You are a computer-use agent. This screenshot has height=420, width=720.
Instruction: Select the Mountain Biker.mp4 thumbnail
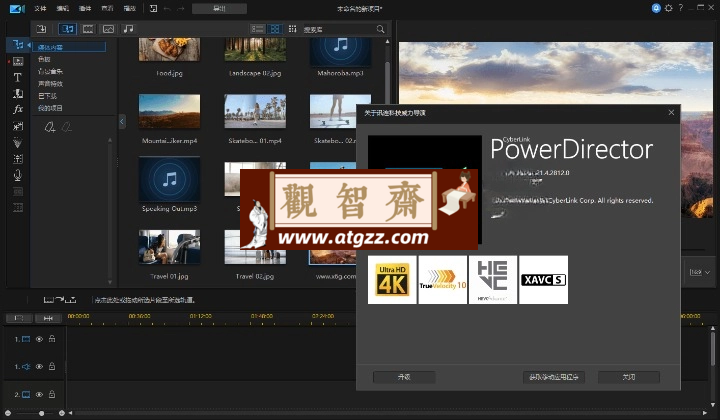169,111
